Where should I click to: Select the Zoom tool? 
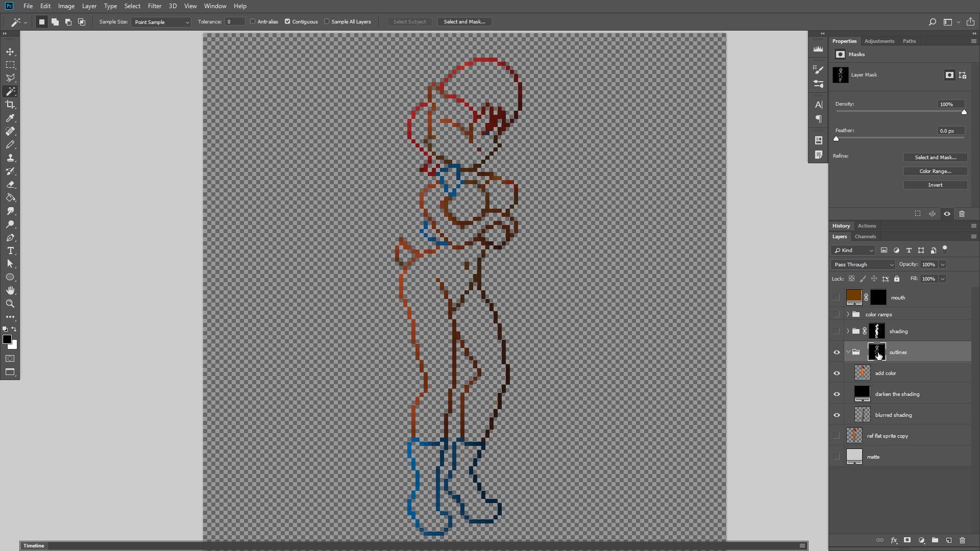tap(10, 304)
